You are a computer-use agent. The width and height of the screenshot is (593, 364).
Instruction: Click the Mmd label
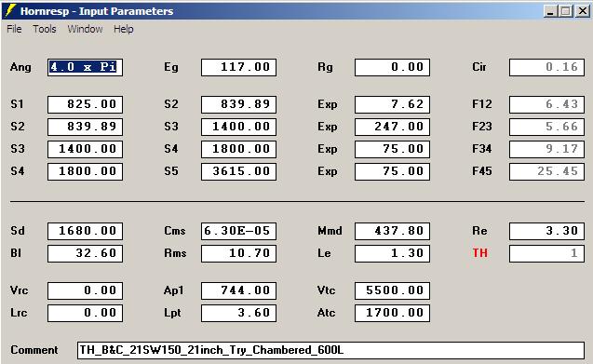(x=330, y=231)
